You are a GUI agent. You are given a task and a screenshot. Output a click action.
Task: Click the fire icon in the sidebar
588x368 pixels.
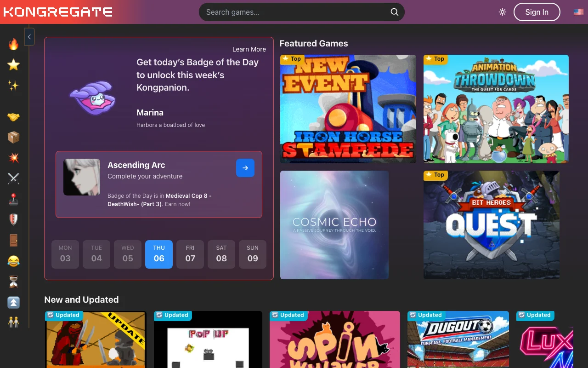tap(14, 44)
